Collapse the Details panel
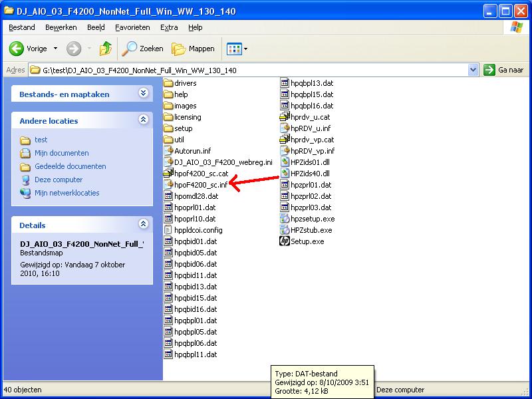532x399 pixels. coord(144,224)
